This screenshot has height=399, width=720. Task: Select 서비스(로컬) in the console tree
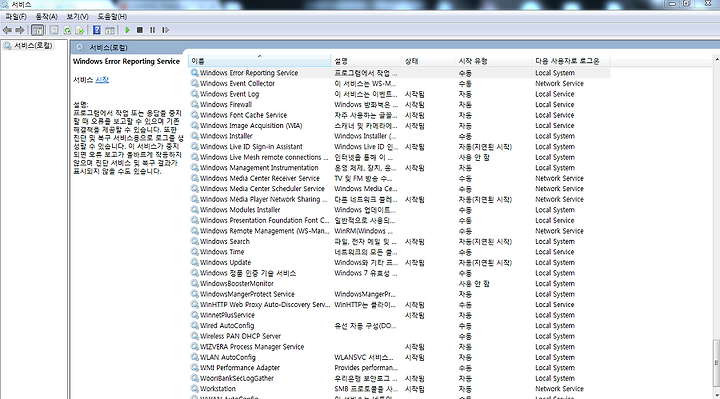33,45
